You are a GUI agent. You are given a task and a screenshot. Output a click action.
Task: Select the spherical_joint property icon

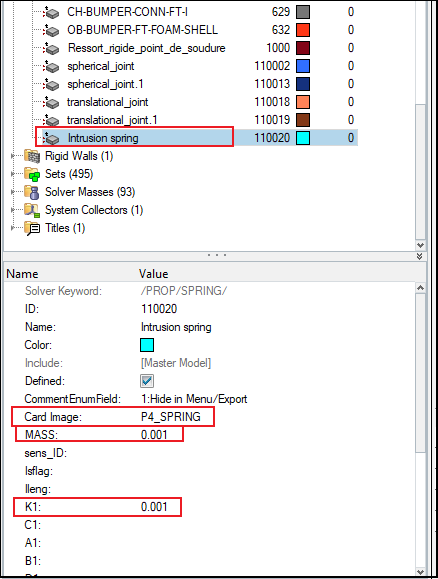pos(51,66)
